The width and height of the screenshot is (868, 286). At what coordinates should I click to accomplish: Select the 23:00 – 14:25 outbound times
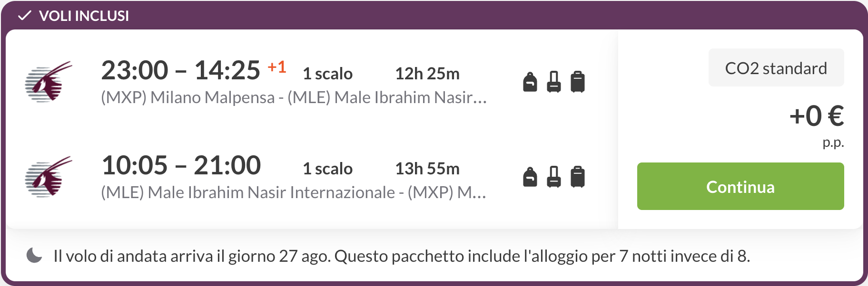coord(181,70)
